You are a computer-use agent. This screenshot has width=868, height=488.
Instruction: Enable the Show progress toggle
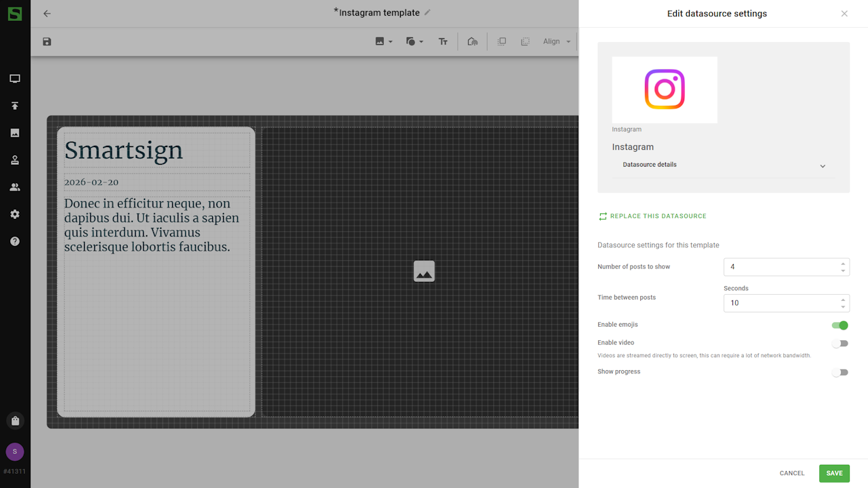(840, 372)
